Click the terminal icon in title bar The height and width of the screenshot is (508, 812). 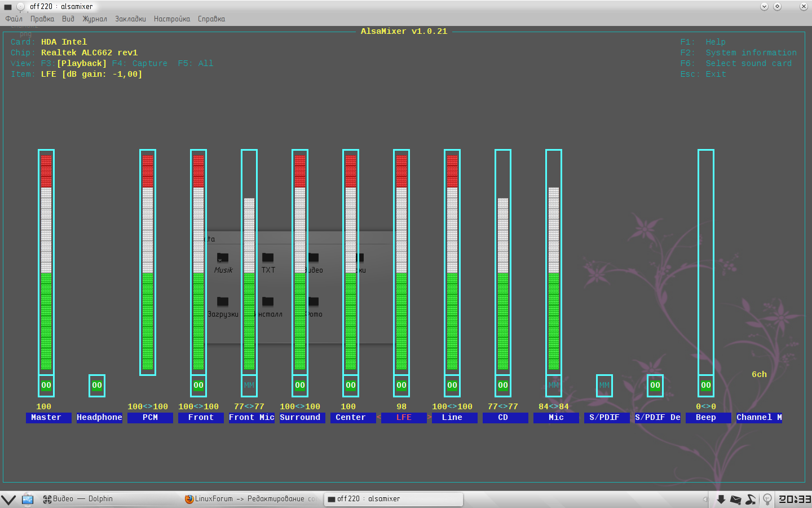pos(8,7)
